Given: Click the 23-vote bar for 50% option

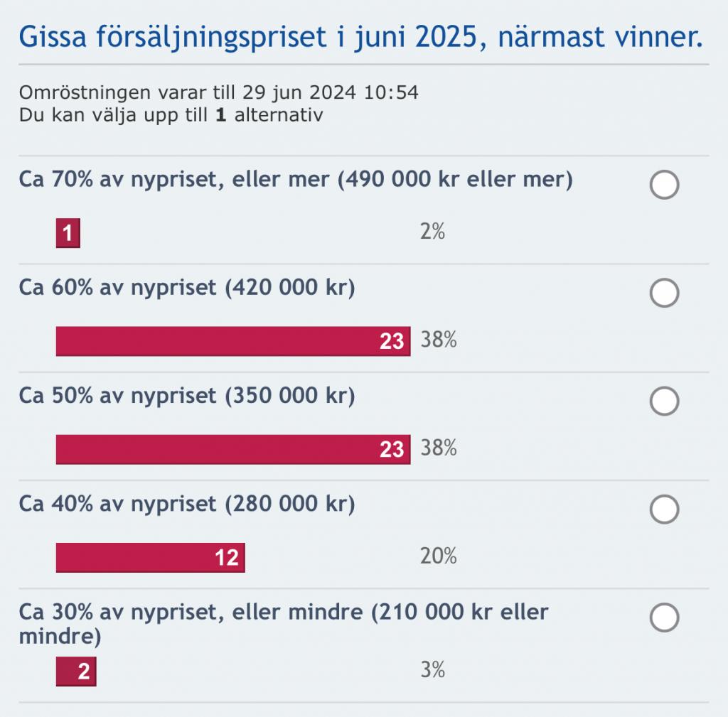Looking at the screenshot, I should 233,449.
